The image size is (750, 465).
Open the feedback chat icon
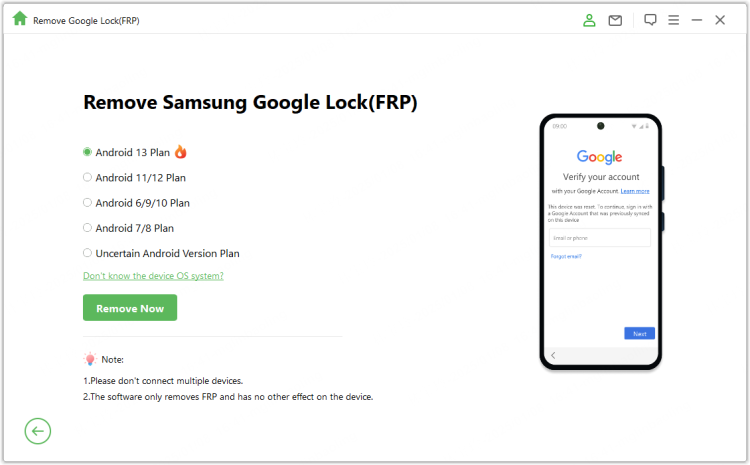[650, 20]
